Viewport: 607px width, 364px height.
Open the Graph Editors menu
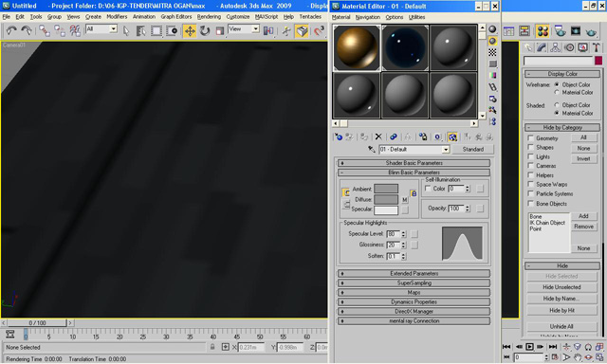coord(176,17)
